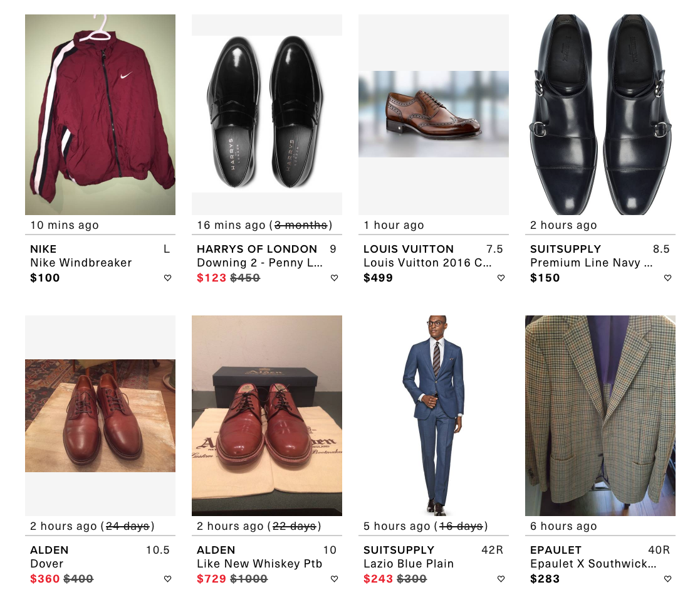Favorite the Nike Windbreaker listing
The image size is (700, 602).
click(x=167, y=278)
